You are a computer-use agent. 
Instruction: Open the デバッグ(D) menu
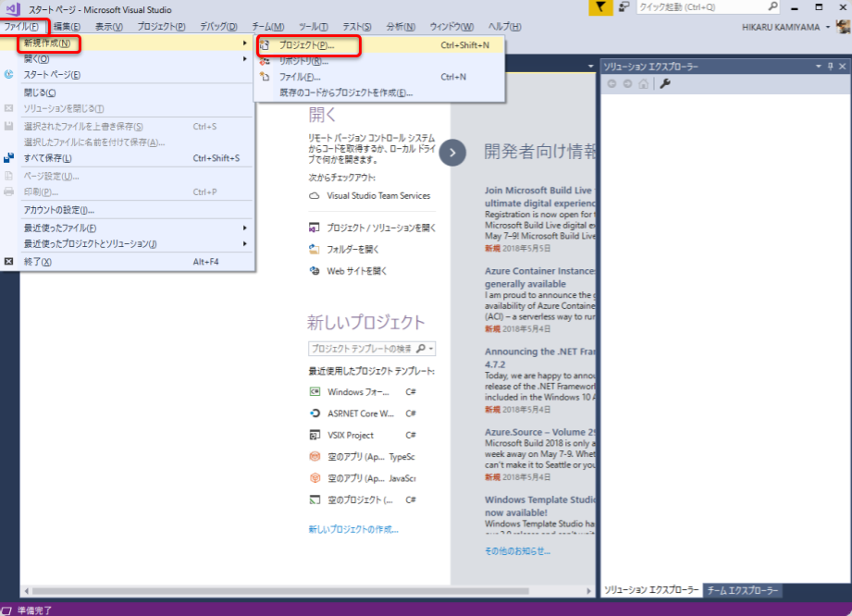tap(218, 27)
